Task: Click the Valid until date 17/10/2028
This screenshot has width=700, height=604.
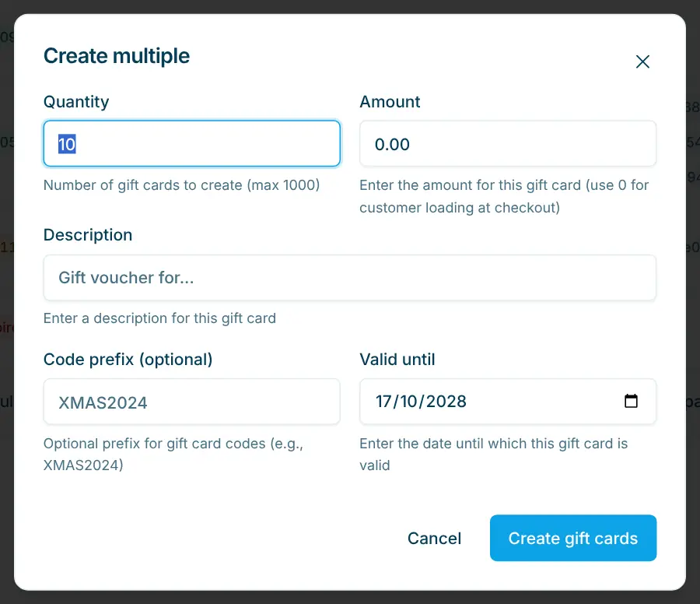Action: pos(421,401)
